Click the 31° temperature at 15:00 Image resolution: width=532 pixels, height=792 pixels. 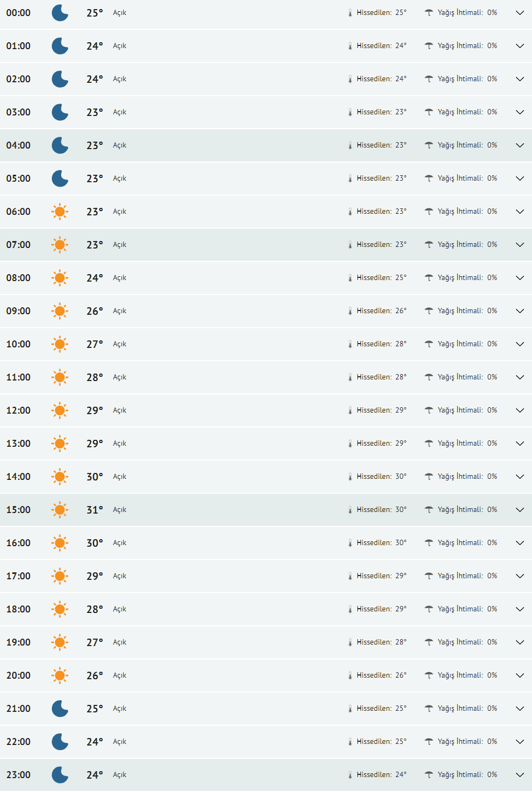tap(95, 510)
